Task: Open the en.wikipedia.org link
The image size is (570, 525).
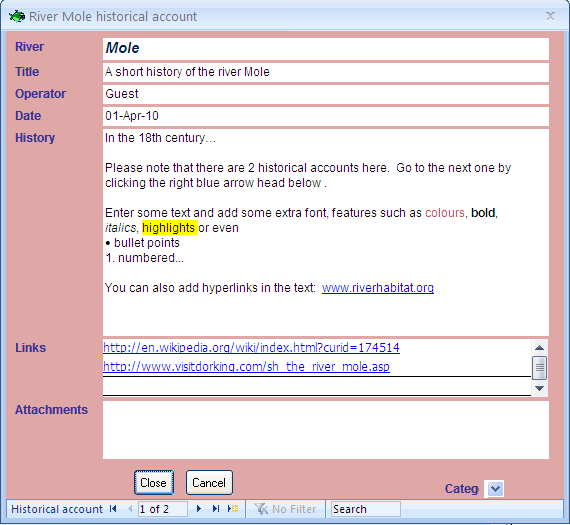Action: pos(251,348)
